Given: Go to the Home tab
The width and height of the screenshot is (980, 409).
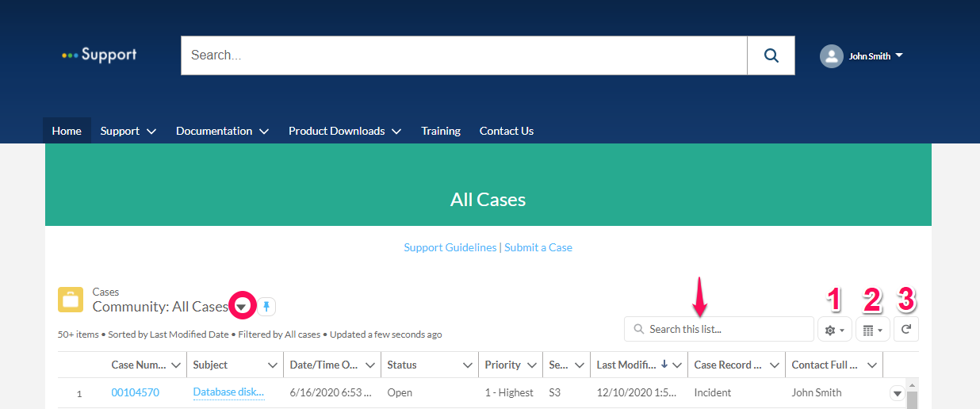Looking at the screenshot, I should click(x=67, y=131).
